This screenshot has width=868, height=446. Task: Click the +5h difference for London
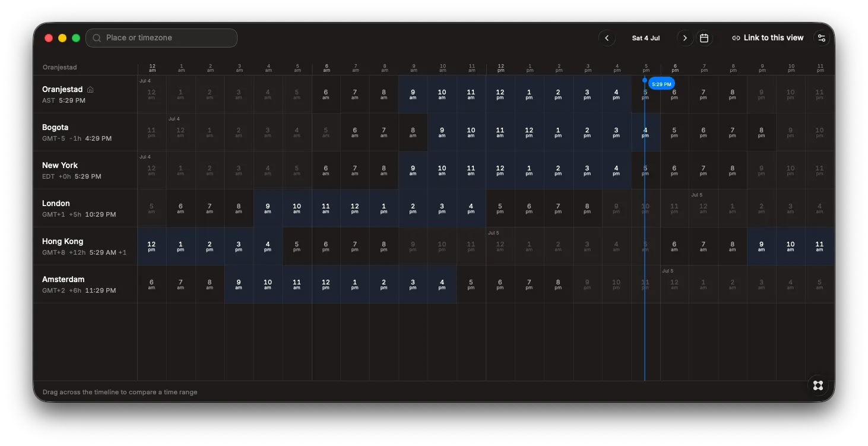[x=75, y=214]
